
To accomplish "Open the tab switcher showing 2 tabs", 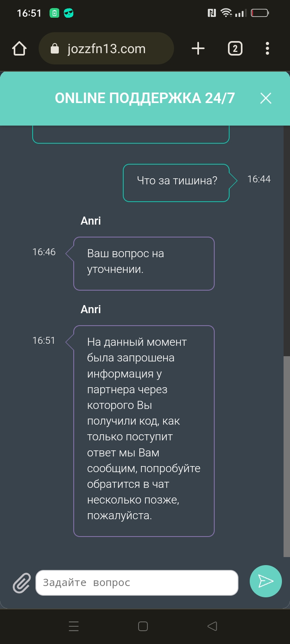I will tap(235, 49).
